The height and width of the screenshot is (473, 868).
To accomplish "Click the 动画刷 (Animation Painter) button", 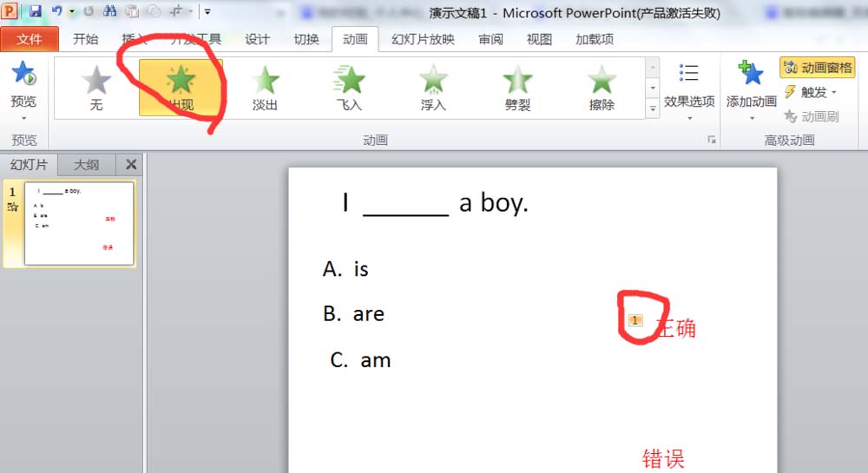I will pos(812,116).
